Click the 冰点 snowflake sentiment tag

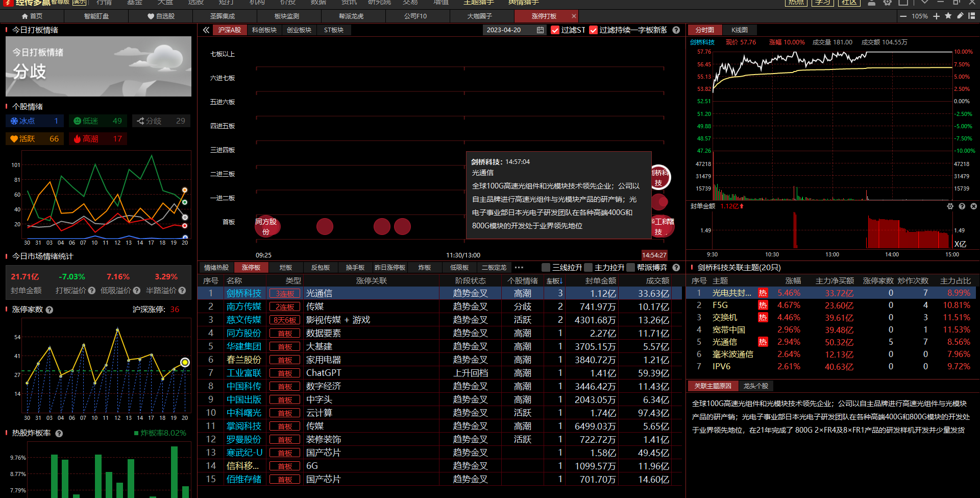pos(34,121)
